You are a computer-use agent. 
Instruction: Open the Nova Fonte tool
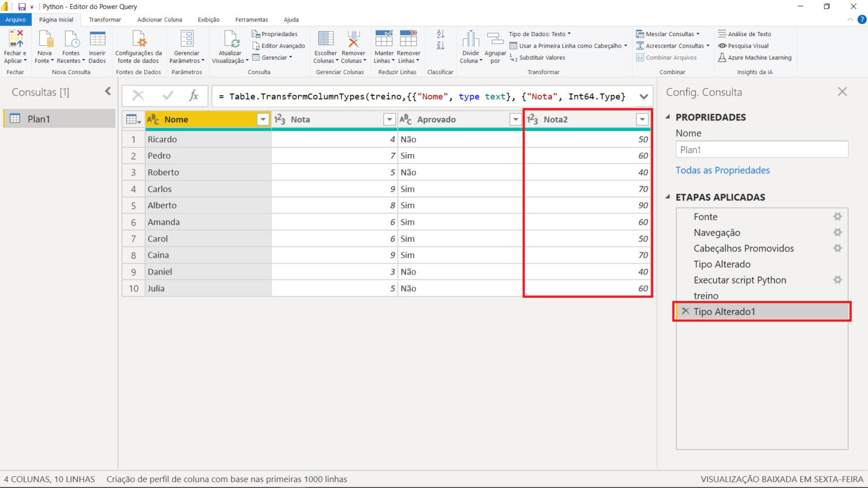tap(45, 47)
